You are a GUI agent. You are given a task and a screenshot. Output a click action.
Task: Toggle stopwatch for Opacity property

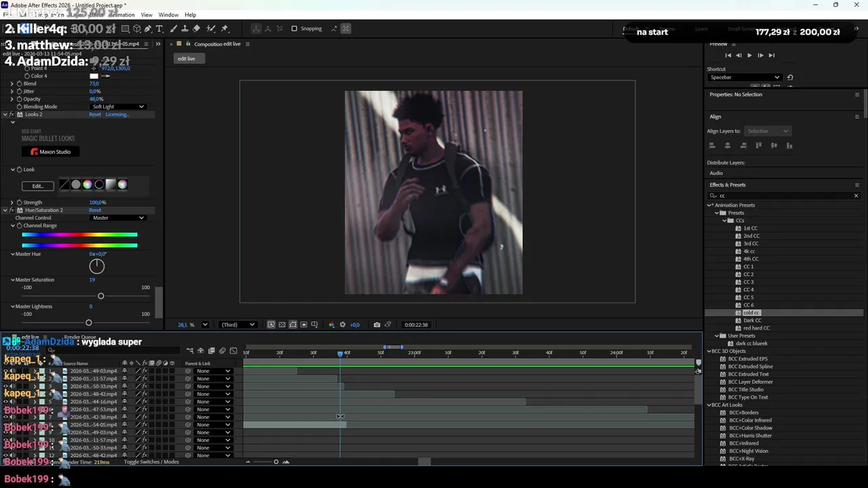[x=19, y=99]
